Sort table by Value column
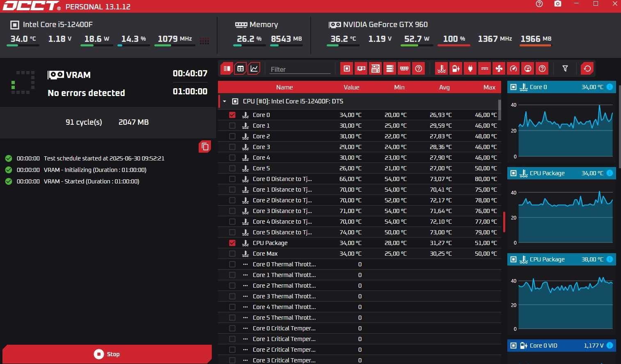This screenshot has height=364, width=621. [351, 87]
